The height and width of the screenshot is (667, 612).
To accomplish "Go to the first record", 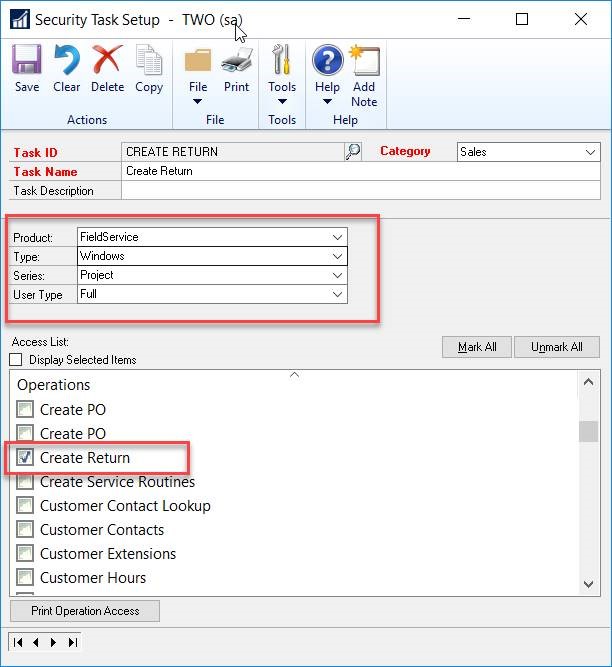I will click(18, 642).
